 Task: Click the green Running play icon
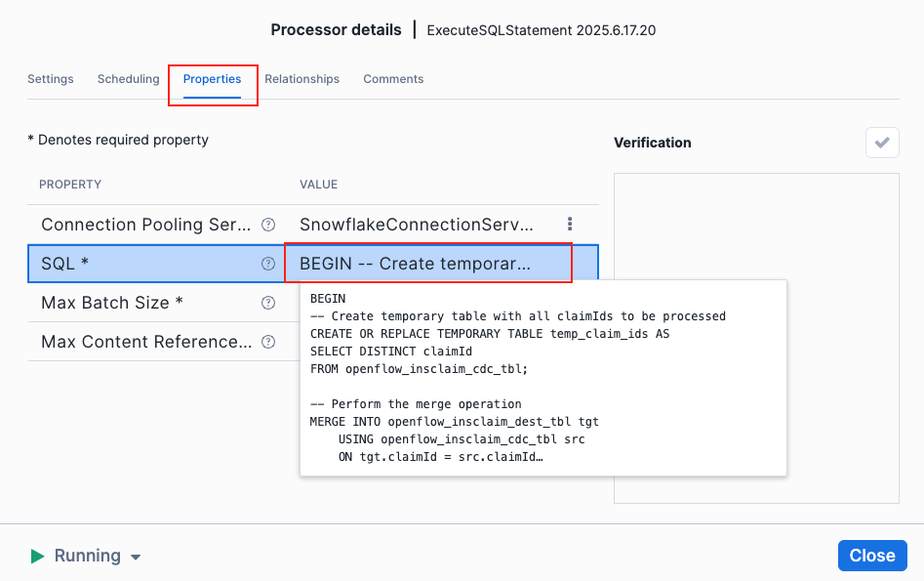coord(37,556)
